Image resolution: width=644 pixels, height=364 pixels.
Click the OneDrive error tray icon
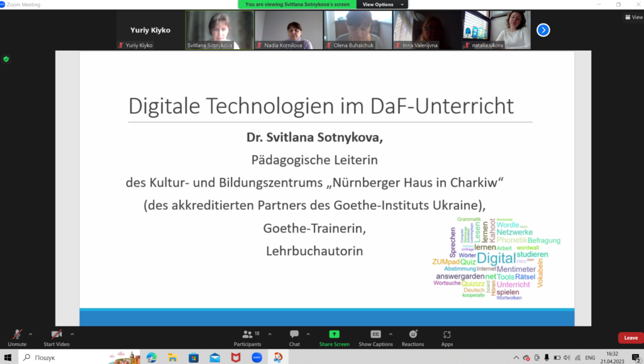click(526, 358)
